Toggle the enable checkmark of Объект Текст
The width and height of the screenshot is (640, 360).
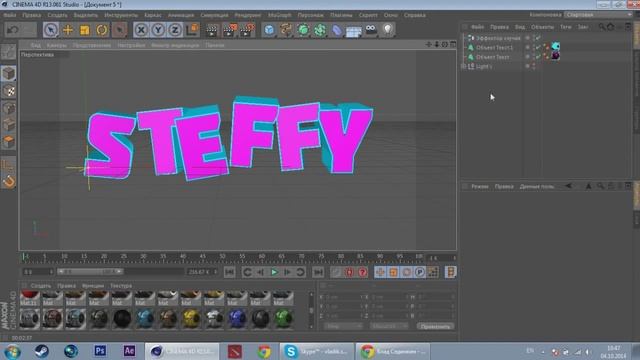(538, 57)
